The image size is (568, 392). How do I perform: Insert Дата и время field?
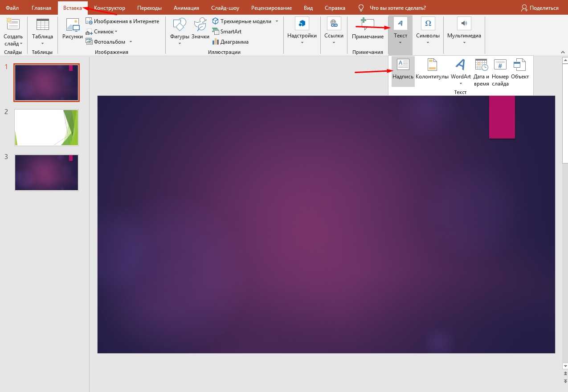click(x=481, y=65)
